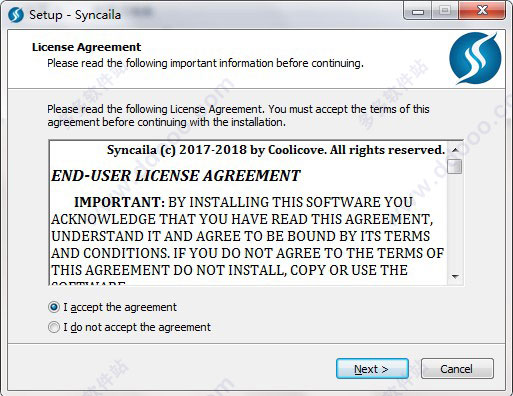The height and width of the screenshot is (396, 513).
Task: Click the Syncaila icon in the title bar
Action: point(16,15)
